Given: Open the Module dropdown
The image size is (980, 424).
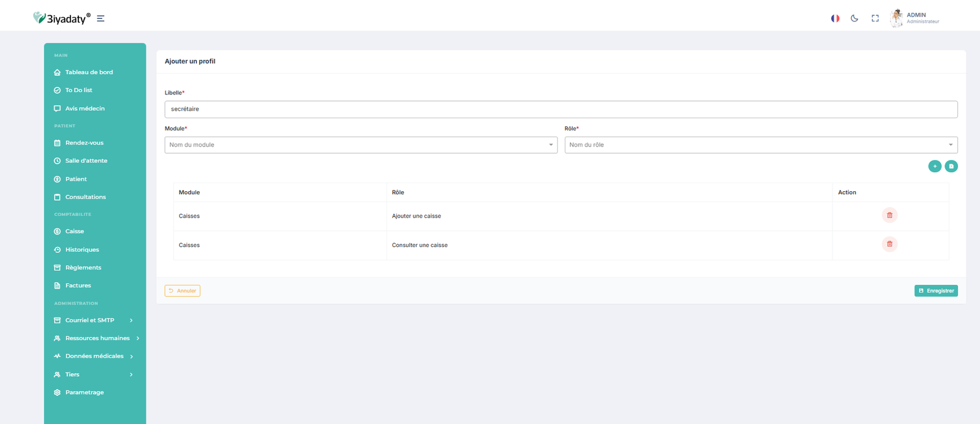Looking at the screenshot, I should (361, 145).
